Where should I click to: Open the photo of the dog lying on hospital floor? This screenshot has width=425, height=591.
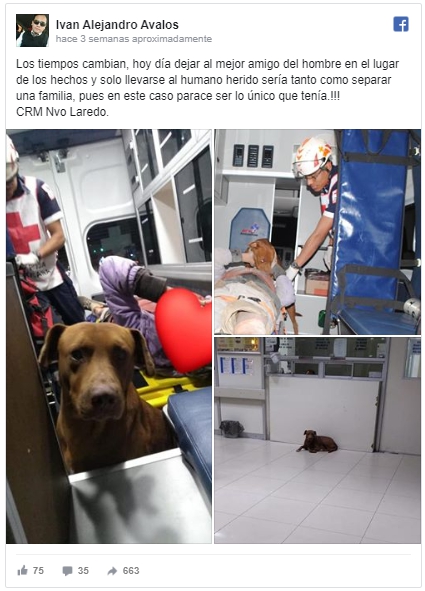tap(318, 440)
